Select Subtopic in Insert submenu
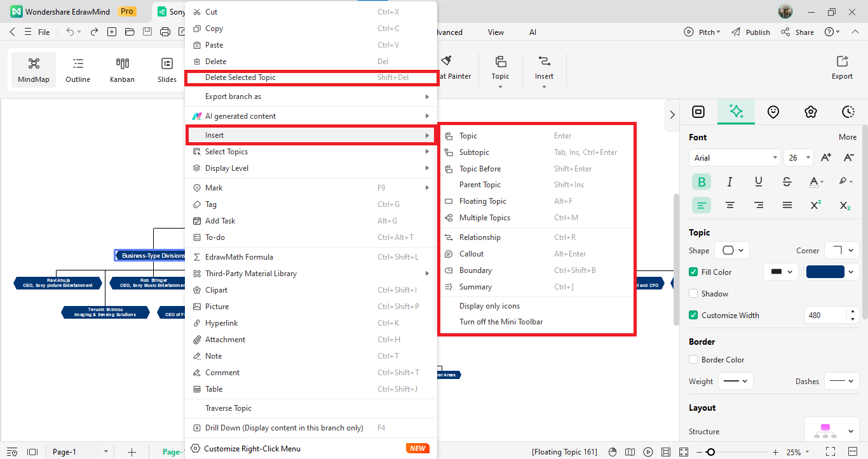Screen dimensions: 868x459 click(538, 152)
